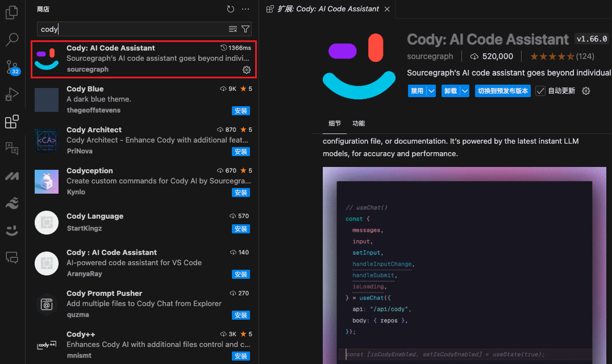Open the Explorer view in activity bar
This screenshot has width=612, height=364.
(12, 12)
